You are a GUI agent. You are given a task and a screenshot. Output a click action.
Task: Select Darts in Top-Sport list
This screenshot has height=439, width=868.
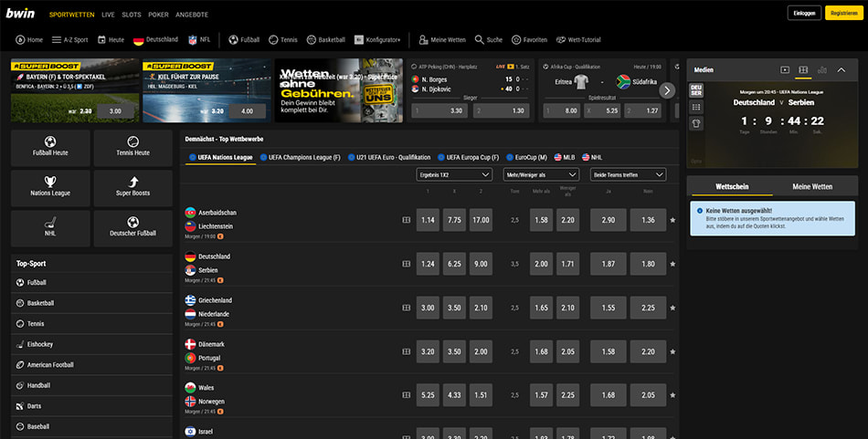91,406
